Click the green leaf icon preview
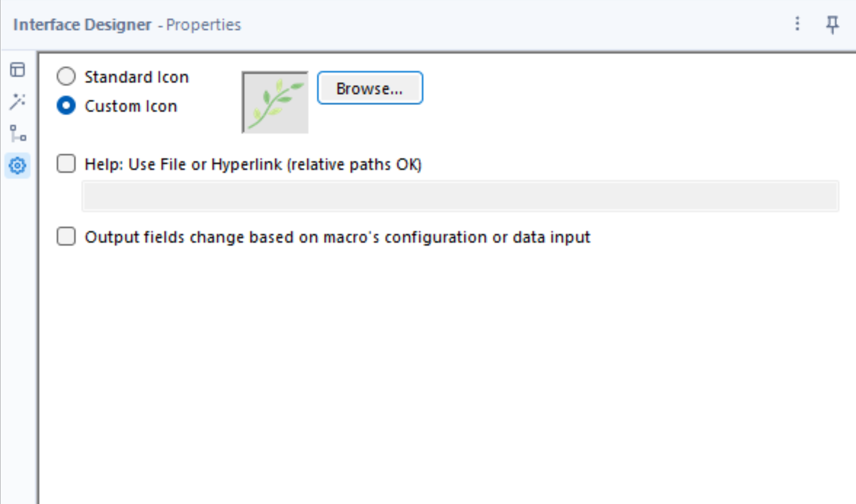This screenshot has width=856, height=504. [x=275, y=102]
